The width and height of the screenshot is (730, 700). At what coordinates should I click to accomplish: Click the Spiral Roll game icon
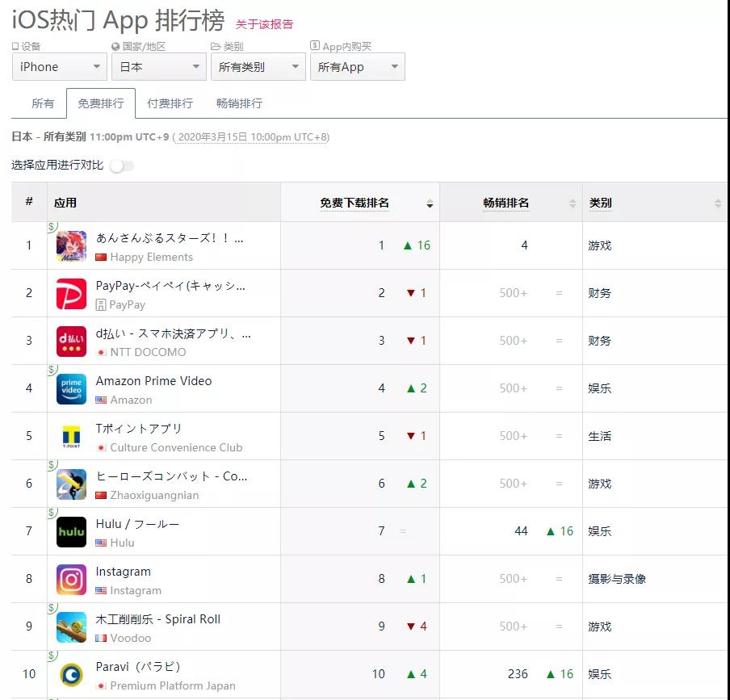71,627
